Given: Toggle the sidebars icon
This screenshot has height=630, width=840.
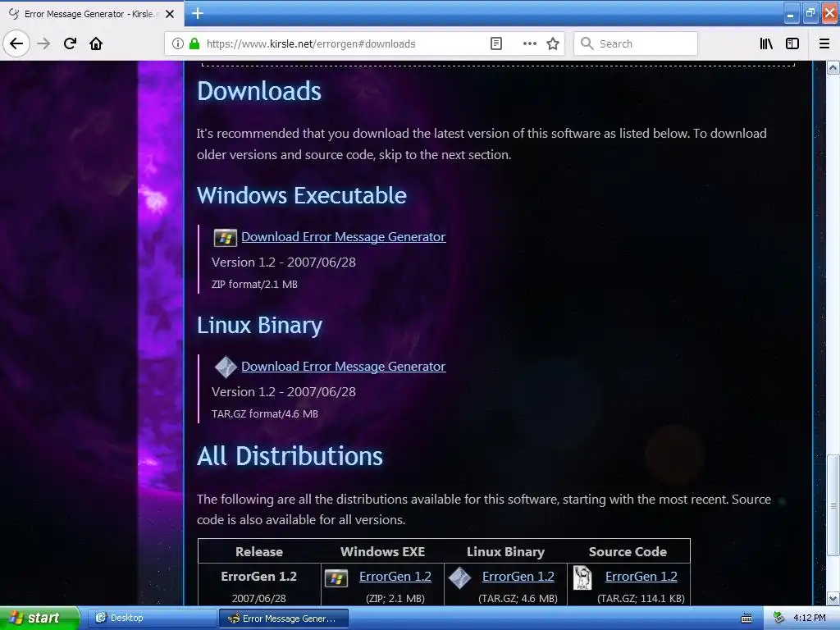Looking at the screenshot, I should tap(792, 43).
